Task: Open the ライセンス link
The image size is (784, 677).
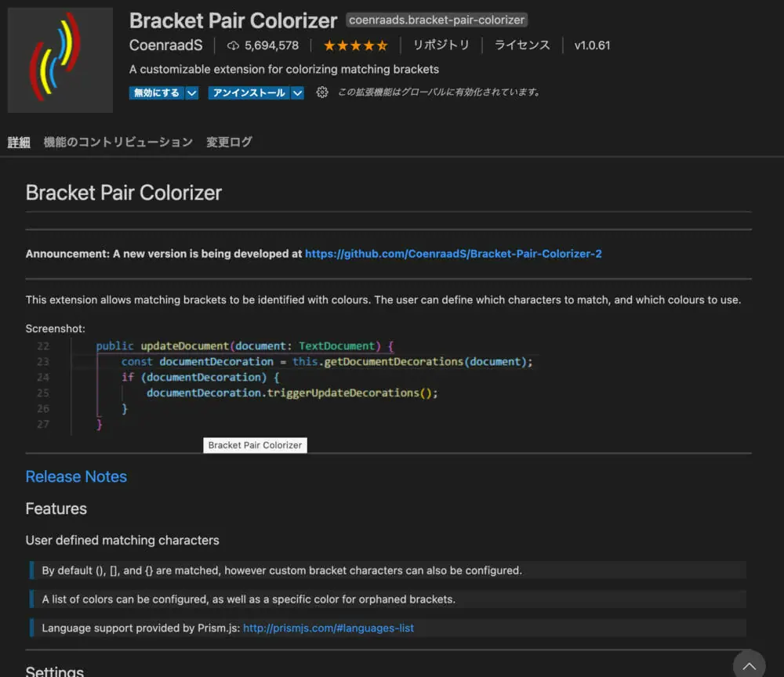Action: [522, 45]
